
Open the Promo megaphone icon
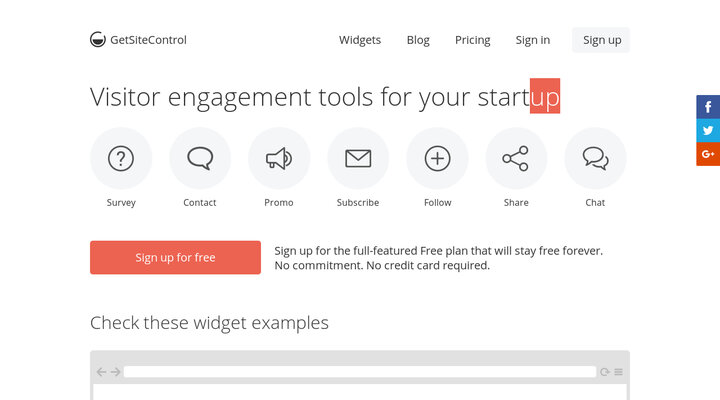click(279, 158)
